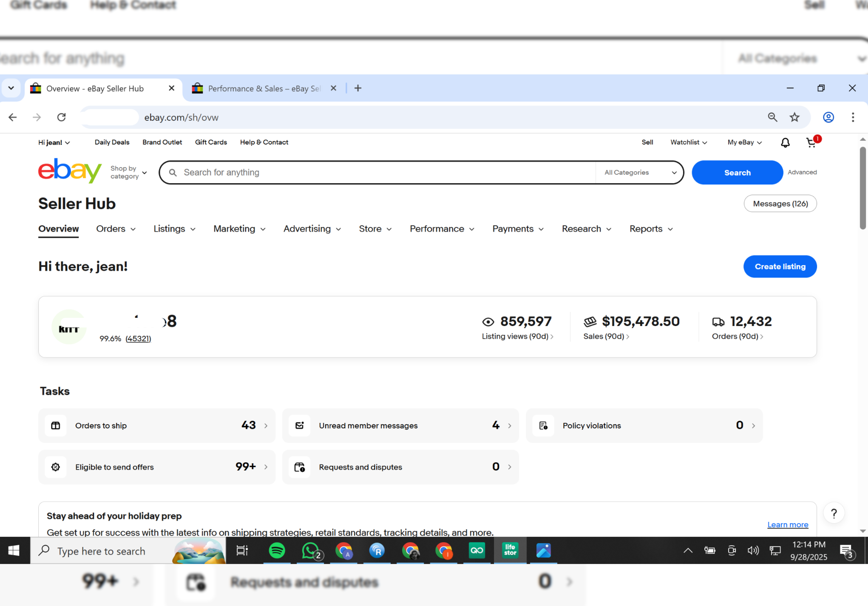Viewport: 868px width, 606px height.
Task: Open WhatsApp from the taskbar
Action: pos(311,551)
